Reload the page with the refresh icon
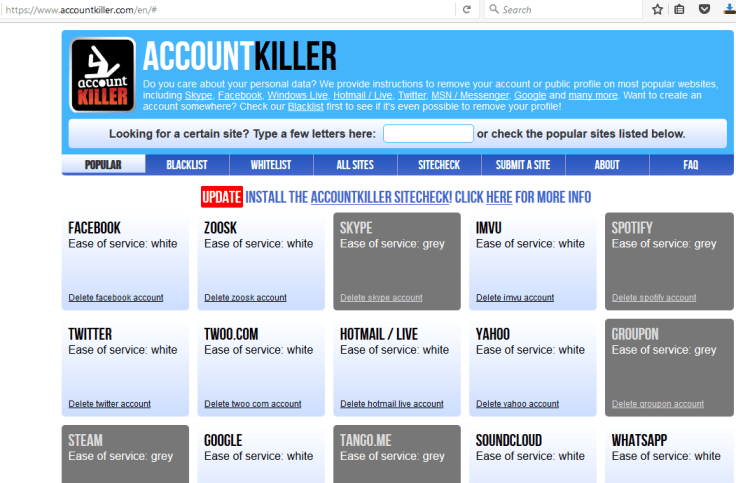This screenshot has height=483, width=736. click(467, 9)
